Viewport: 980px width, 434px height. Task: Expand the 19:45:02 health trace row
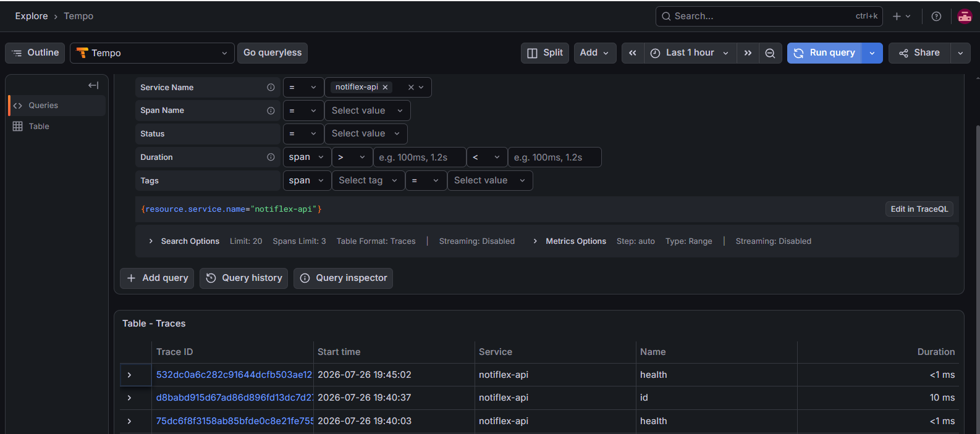(x=129, y=375)
